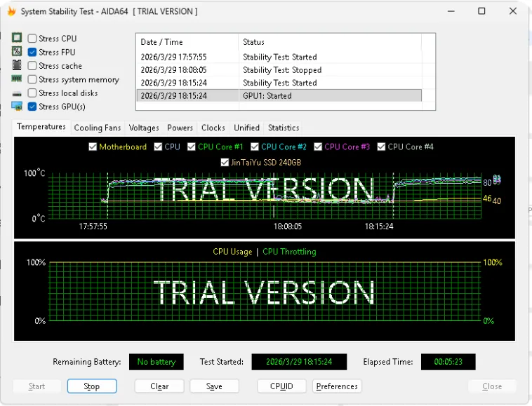Click the CPU chip icon beside Stress CPU

[x=17, y=38]
